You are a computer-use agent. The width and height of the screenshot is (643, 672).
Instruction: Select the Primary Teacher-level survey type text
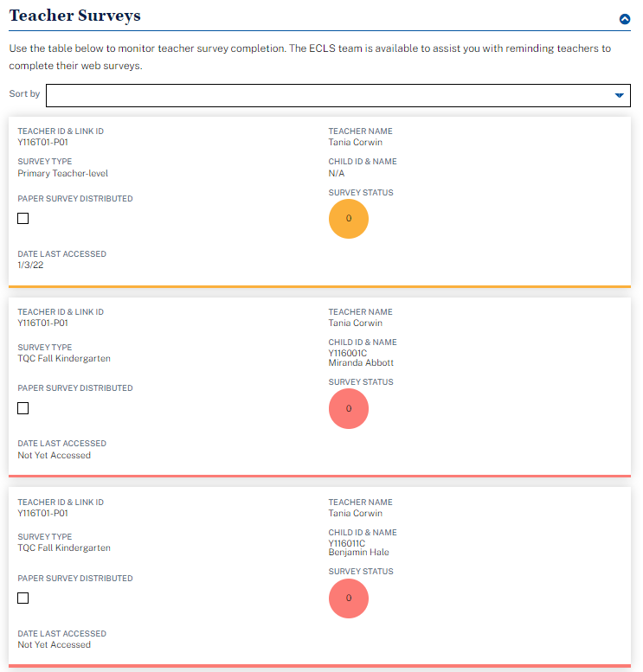tap(63, 173)
